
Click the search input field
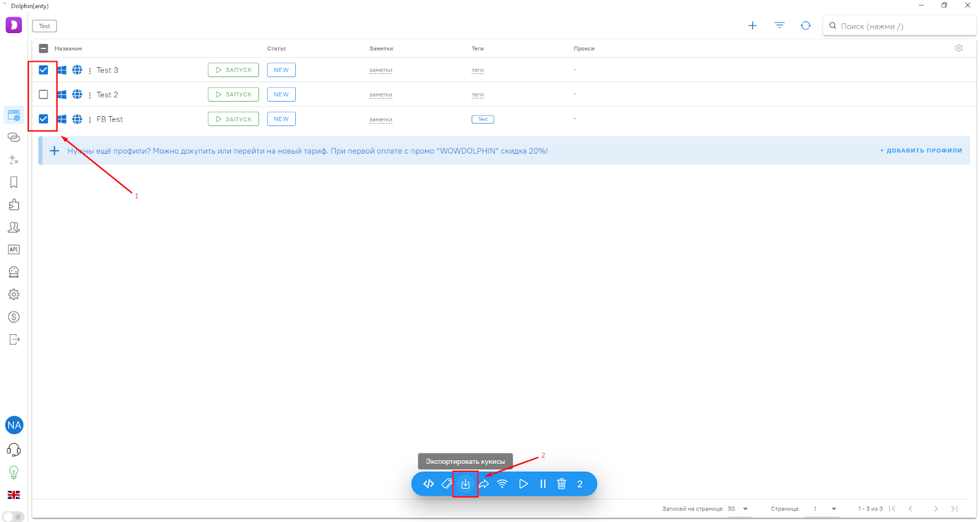[900, 26]
